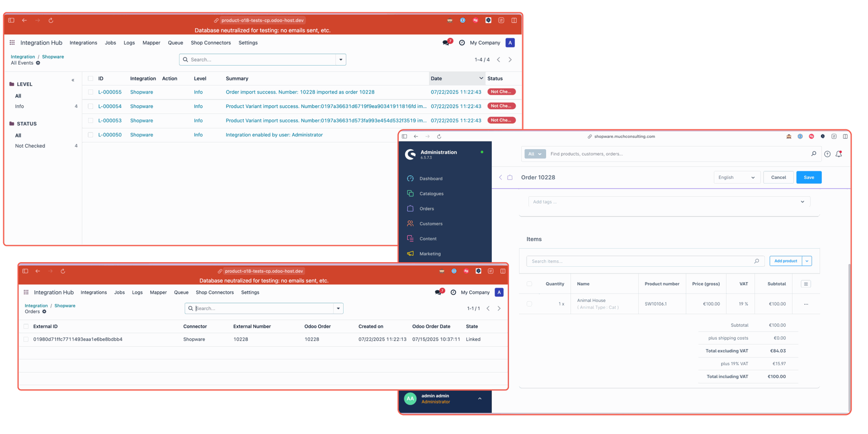The image size is (868, 434).
Task: Open Settings menu in bottom Odoo window
Action: [250, 292]
